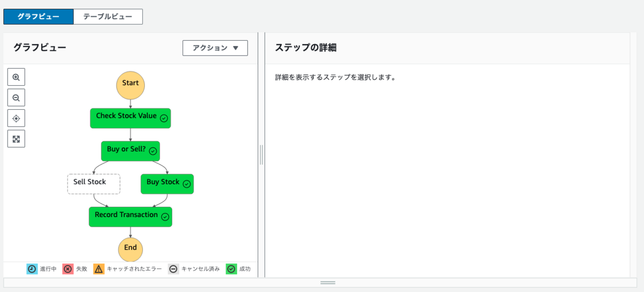Click the キャンセル済み legend label

click(x=201, y=269)
